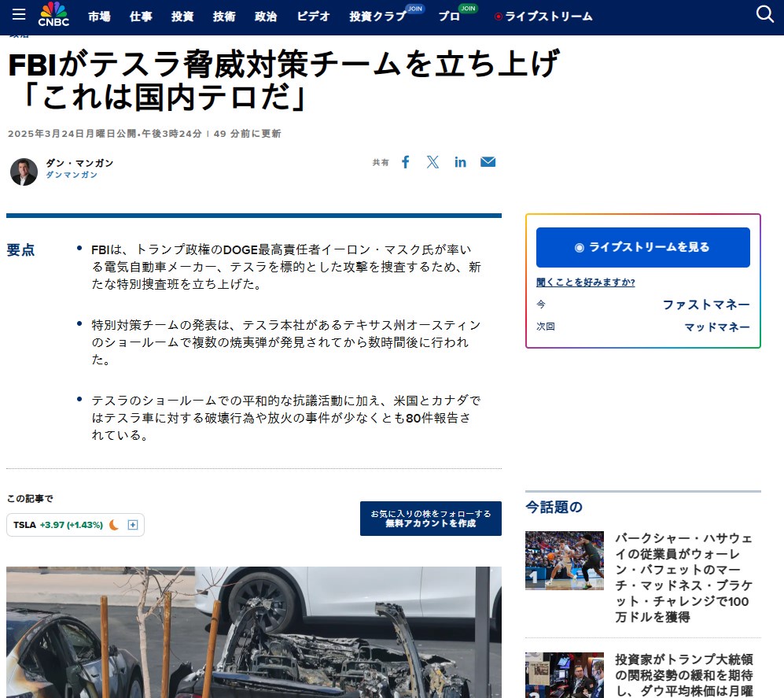
Task: Open the マッドマネー show link
Action: (x=717, y=327)
